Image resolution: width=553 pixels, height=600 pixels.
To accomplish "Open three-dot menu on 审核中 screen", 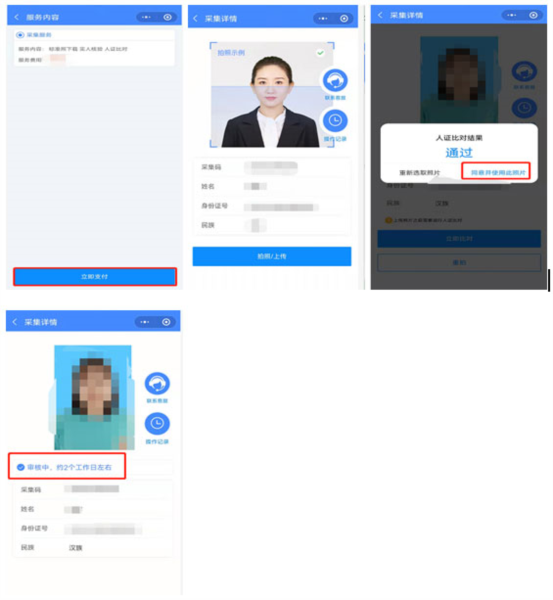I will click(x=145, y=322).
